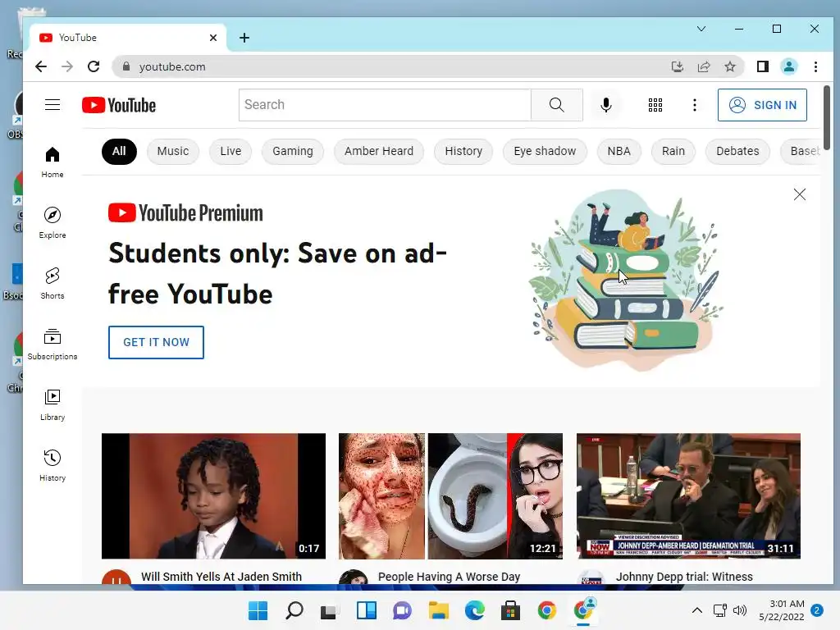Image resolution: width=840 pixels, height=630 pixels.
Task: Open Windows Start menu
Action: pyautogui.click(x=258, y=610)
